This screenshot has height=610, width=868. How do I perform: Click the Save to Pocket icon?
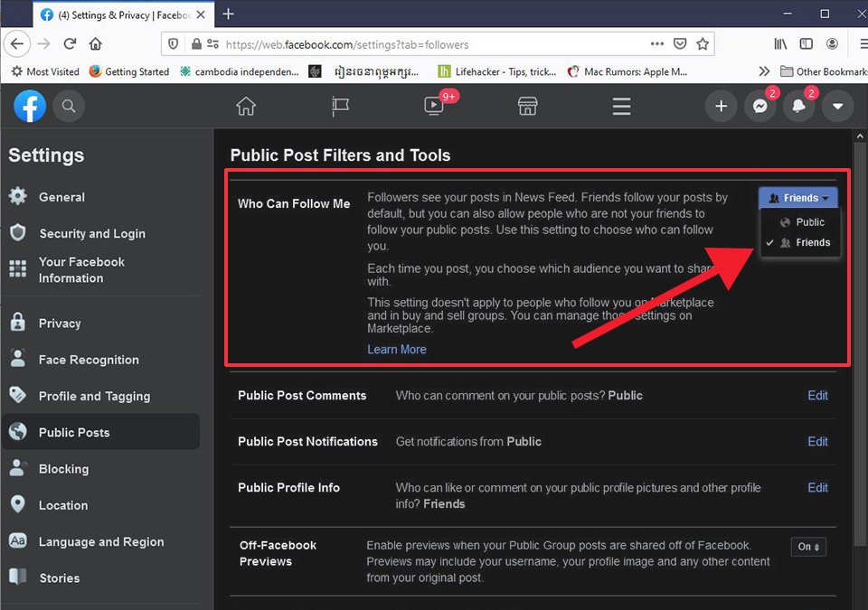pyautogui.click(x=680, y=43)
